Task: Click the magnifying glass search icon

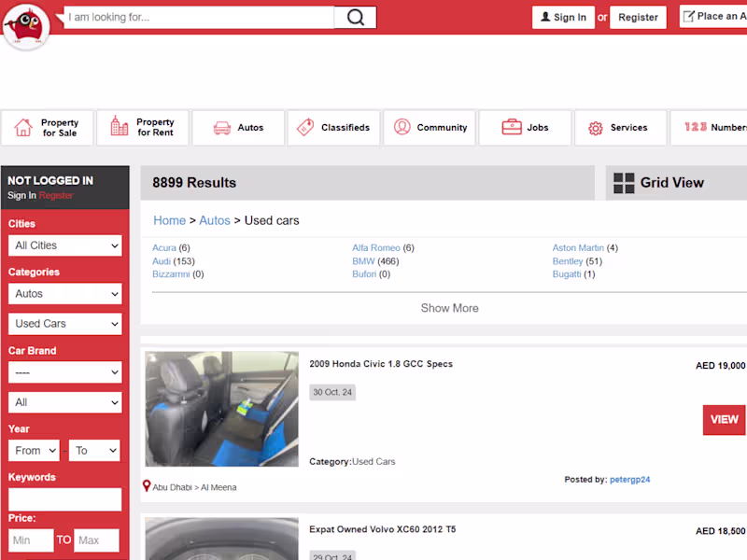Action: tap(356, 18)
